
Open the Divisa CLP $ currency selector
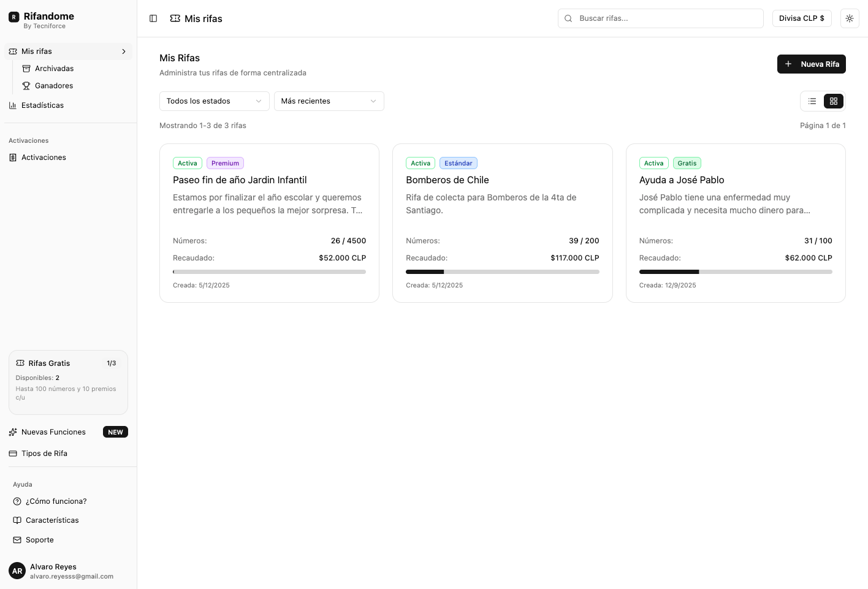point(801,18)
